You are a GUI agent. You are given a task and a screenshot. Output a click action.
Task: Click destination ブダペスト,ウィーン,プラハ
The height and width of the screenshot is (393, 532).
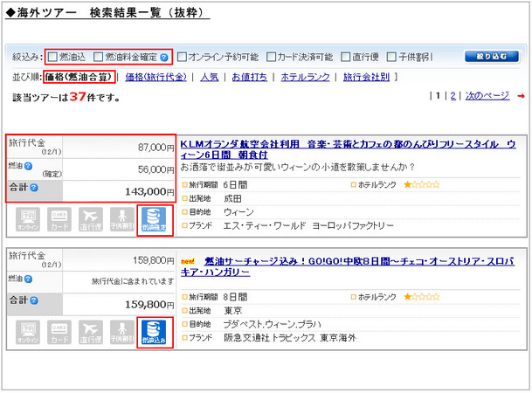tap(272, 325)
